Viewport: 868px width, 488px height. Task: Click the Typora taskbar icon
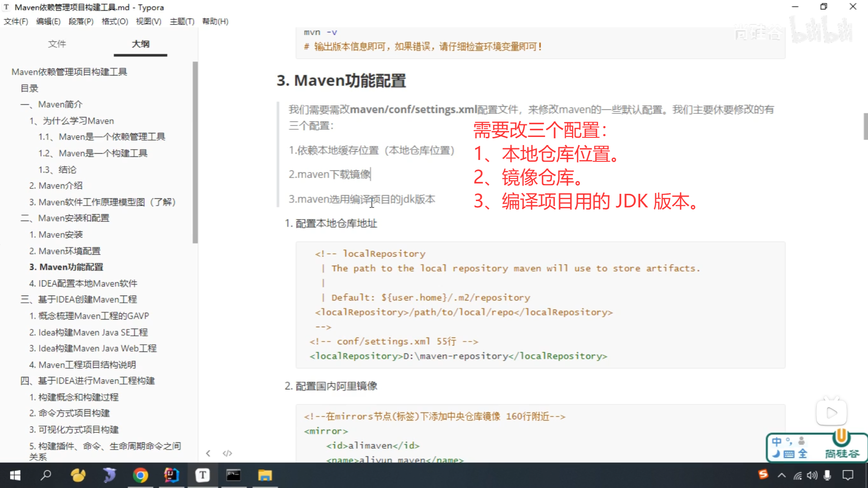point(202,475)
